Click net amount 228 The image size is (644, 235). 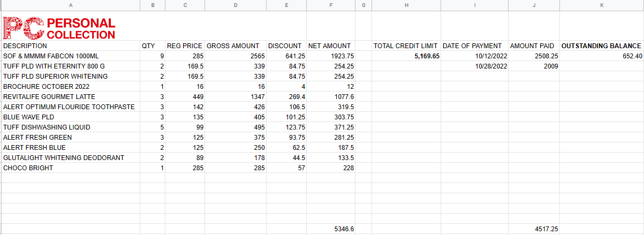[331, 168]
